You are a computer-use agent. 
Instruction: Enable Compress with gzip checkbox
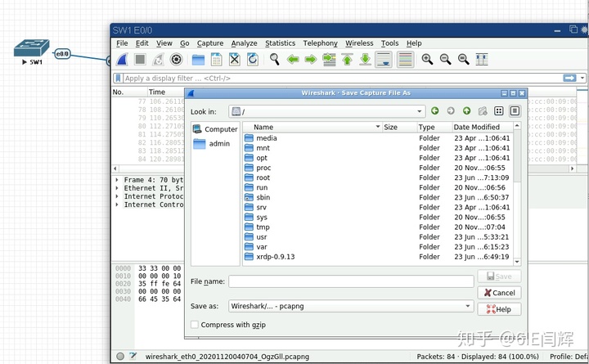[195, 325]
